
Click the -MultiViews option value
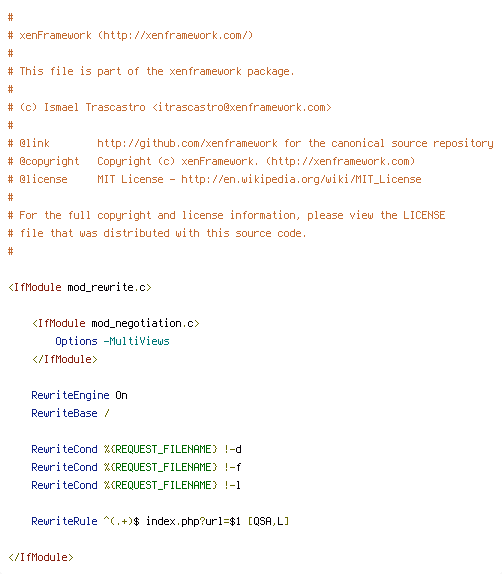click(136, 341)
